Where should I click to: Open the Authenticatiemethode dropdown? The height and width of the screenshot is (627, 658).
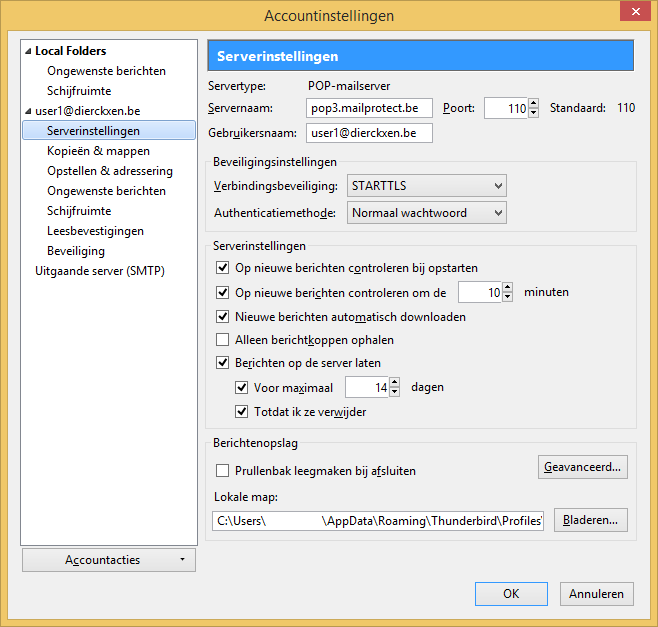click(x=427, y=212)
